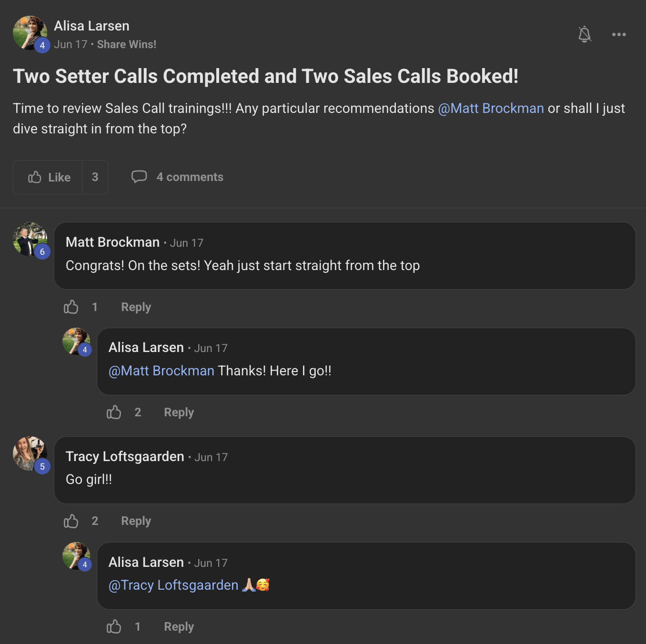Viewport: 646px width, 644px height.
Task: Reply to Alisa's 'Here I go!!' comment
Action: 179,413
